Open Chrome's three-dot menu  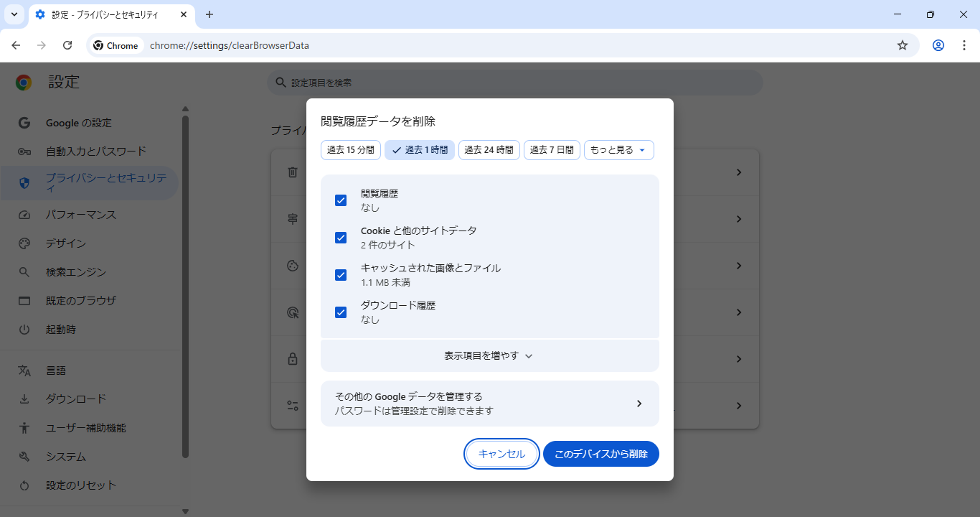[963, 45]
